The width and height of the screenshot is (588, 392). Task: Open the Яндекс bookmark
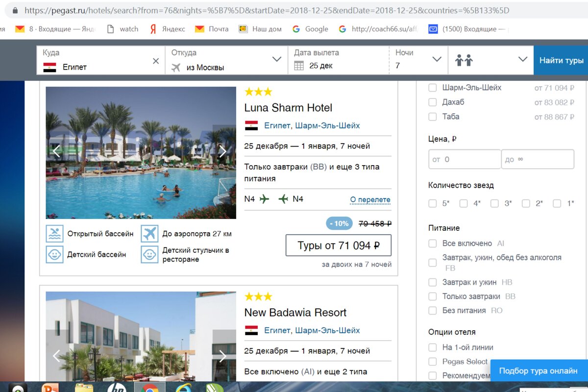167,29
